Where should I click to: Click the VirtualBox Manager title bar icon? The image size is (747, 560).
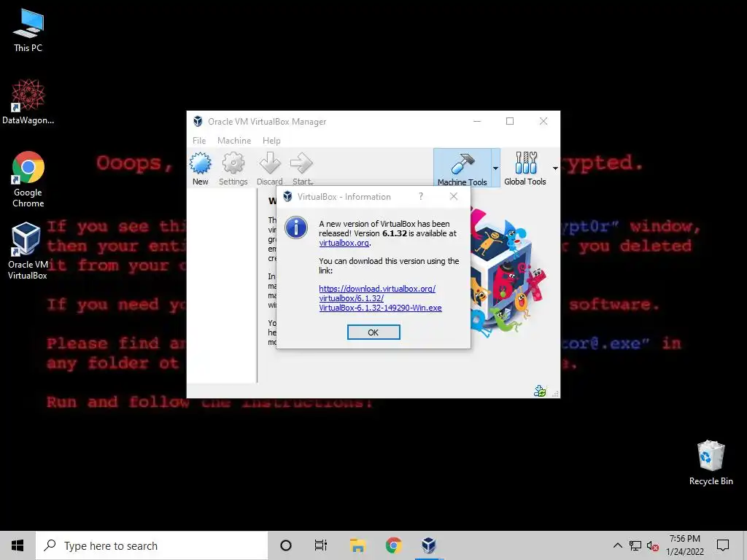(x=198, y=122)
